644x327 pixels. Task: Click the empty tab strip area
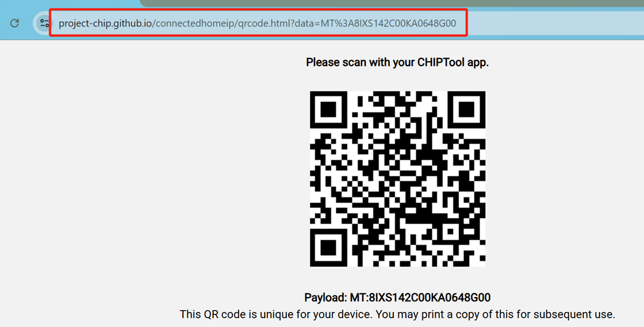click(x=70, y=3)
